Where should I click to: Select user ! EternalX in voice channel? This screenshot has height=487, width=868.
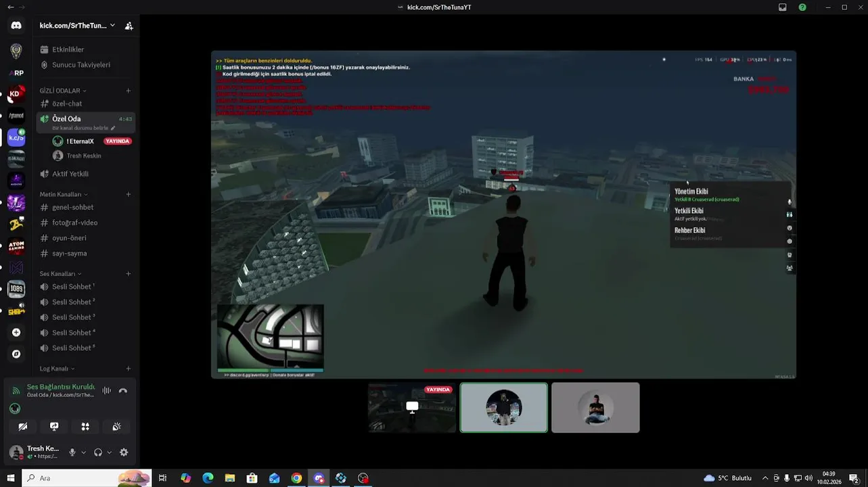click(91, 141)
